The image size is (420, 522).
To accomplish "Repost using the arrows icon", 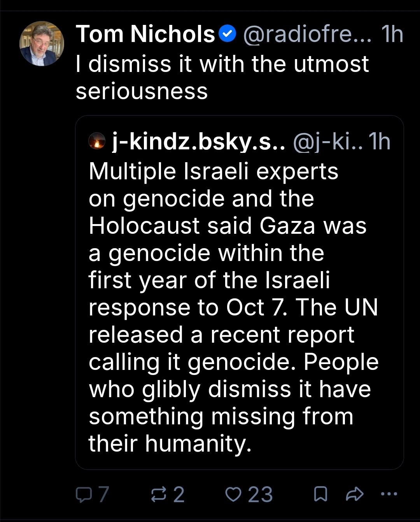I will [158, 494].
